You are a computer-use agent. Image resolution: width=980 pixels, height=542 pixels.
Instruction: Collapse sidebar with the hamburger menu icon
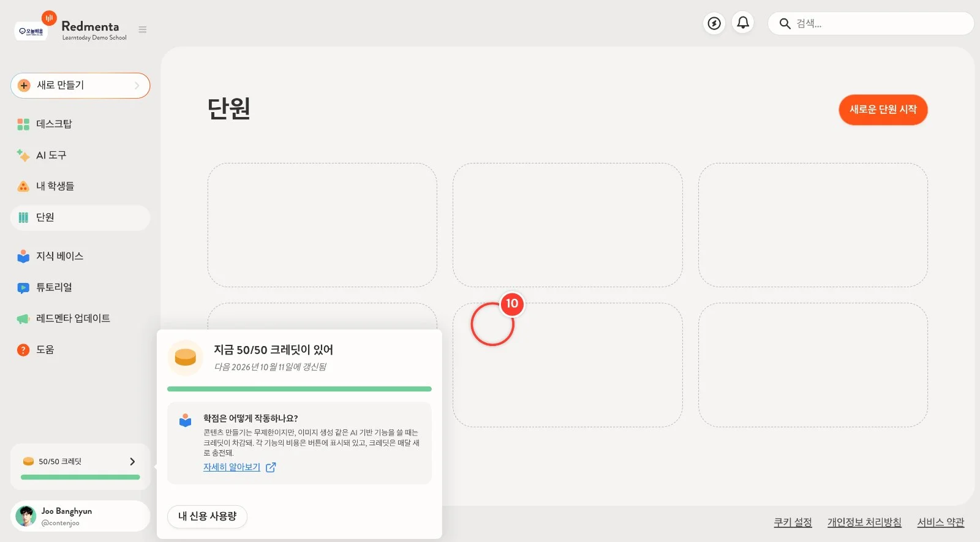[143, 29]
